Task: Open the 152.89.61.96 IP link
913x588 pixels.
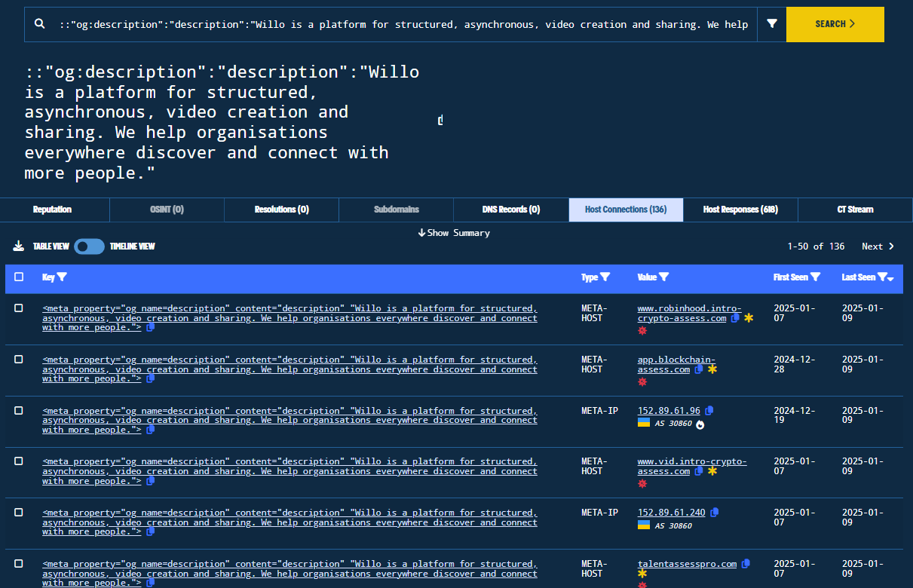Action: point(669,411)
